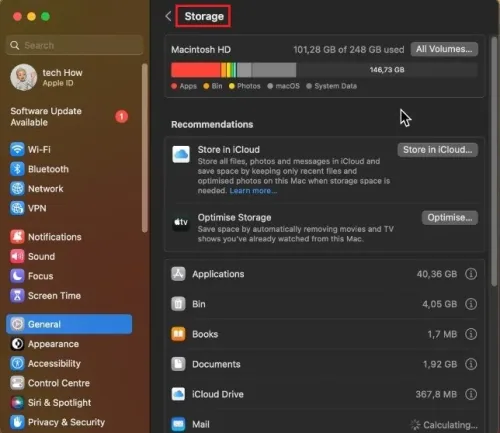Select Control Centre in the sidebar
500x433 pixels.
point(50,383)
